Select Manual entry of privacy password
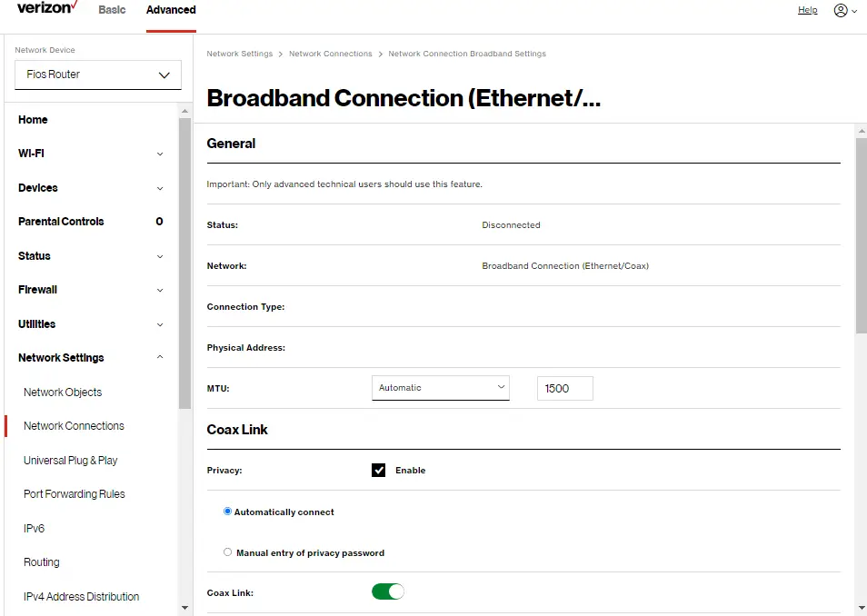The height and width of the screenshot is (616, 867). pos(227,551)
